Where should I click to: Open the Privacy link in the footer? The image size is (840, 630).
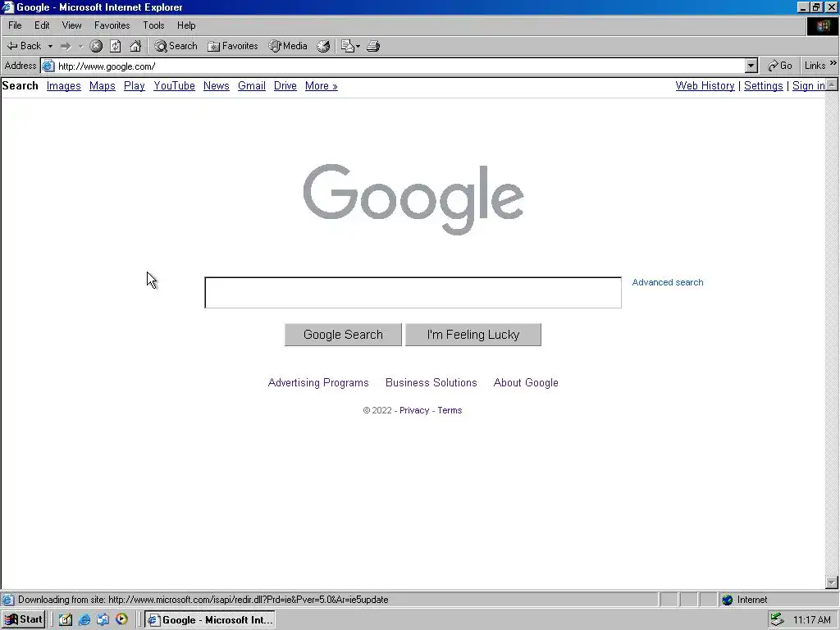tap(414, 410)
